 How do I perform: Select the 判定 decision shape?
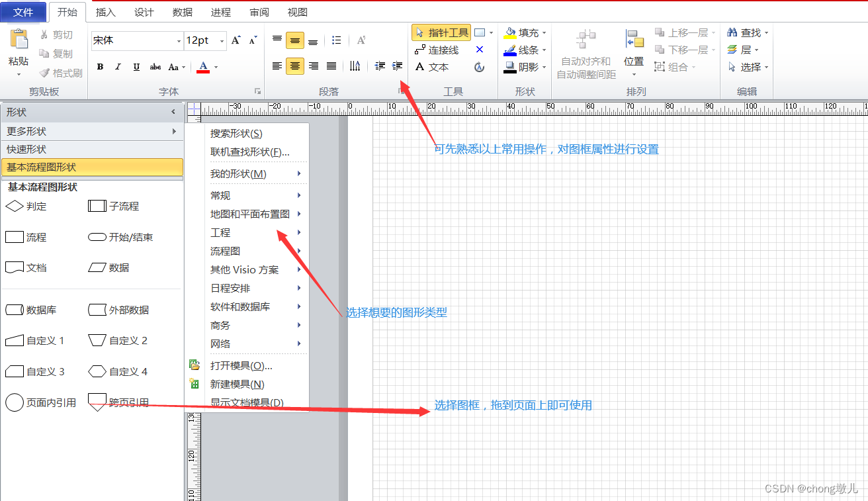pyautogui.click(x=26, y=206)
